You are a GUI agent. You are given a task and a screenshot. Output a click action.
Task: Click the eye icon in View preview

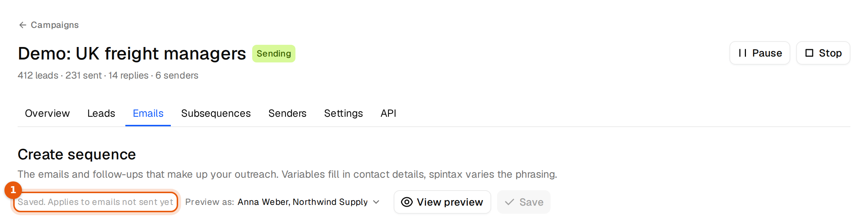(x=407, y=202)
